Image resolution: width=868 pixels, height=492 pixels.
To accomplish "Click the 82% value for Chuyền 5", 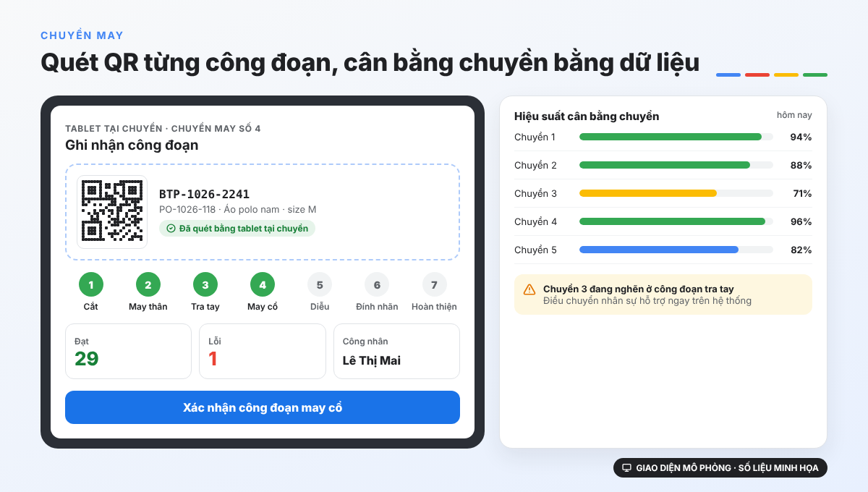I will pyautogui.click(x=801, y=250).
